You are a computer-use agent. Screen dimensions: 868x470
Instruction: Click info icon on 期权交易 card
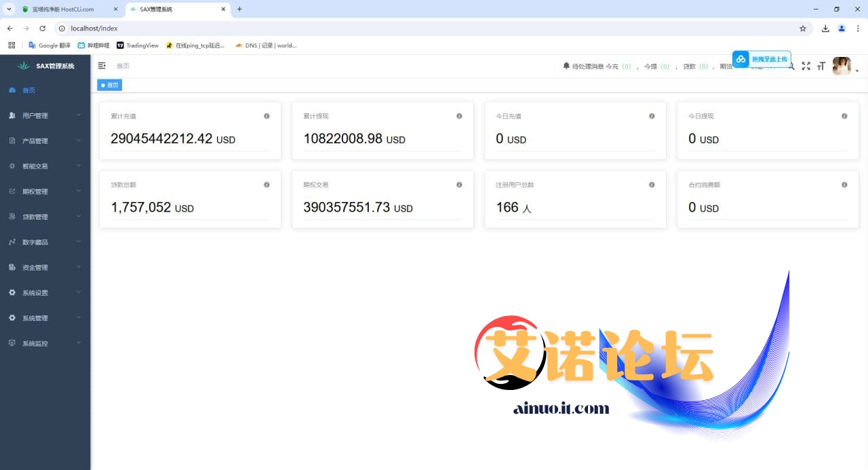pyautogui.click(x=459, y=184)
